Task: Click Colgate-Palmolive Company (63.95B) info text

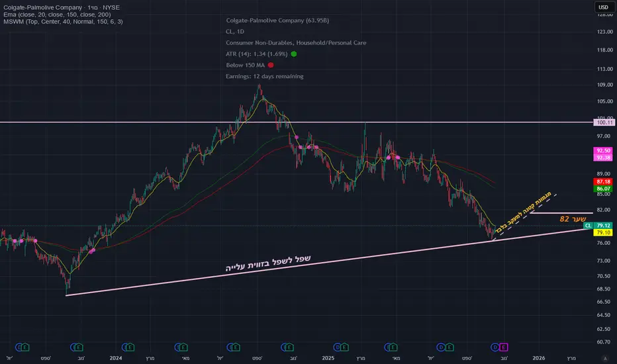Action: (277, 21)
